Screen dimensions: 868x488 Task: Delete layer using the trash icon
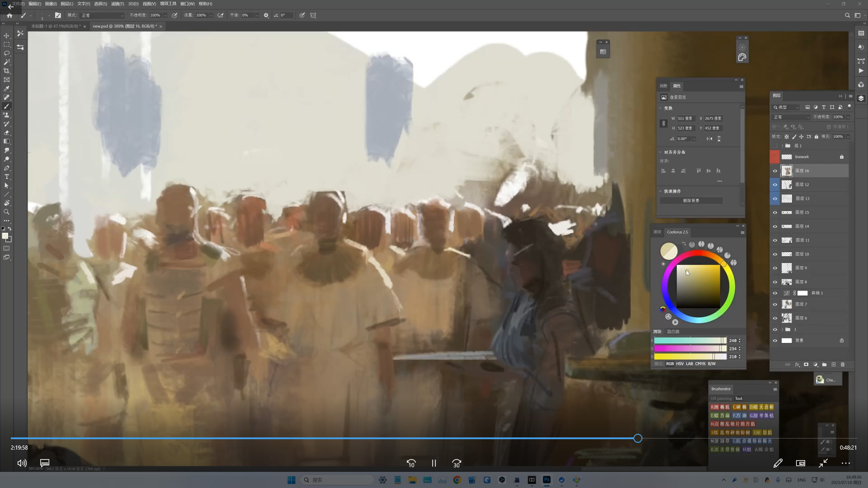click(x=843, y=365)
